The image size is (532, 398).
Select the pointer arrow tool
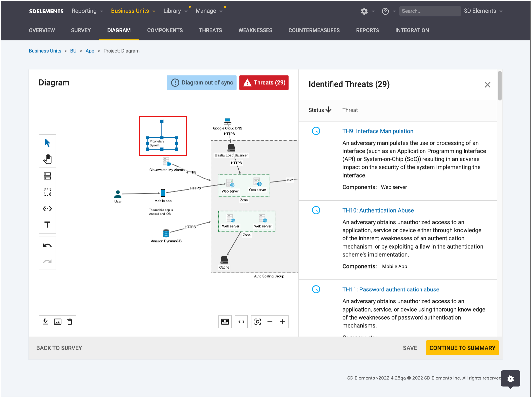point(47,143)
